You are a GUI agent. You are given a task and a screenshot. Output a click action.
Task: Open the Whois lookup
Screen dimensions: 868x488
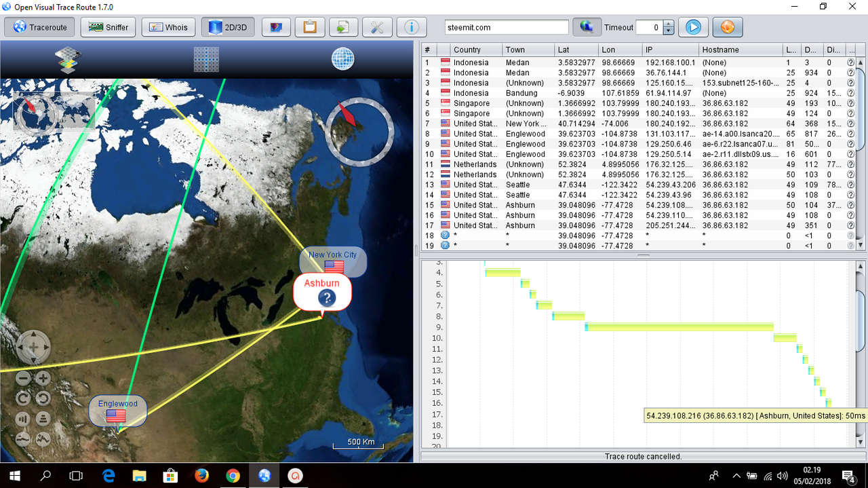(x=168, y=27)
